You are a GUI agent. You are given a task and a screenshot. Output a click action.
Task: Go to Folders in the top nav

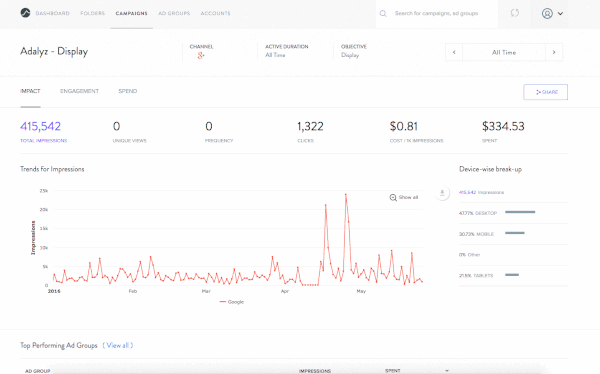[x=93, y=13]
